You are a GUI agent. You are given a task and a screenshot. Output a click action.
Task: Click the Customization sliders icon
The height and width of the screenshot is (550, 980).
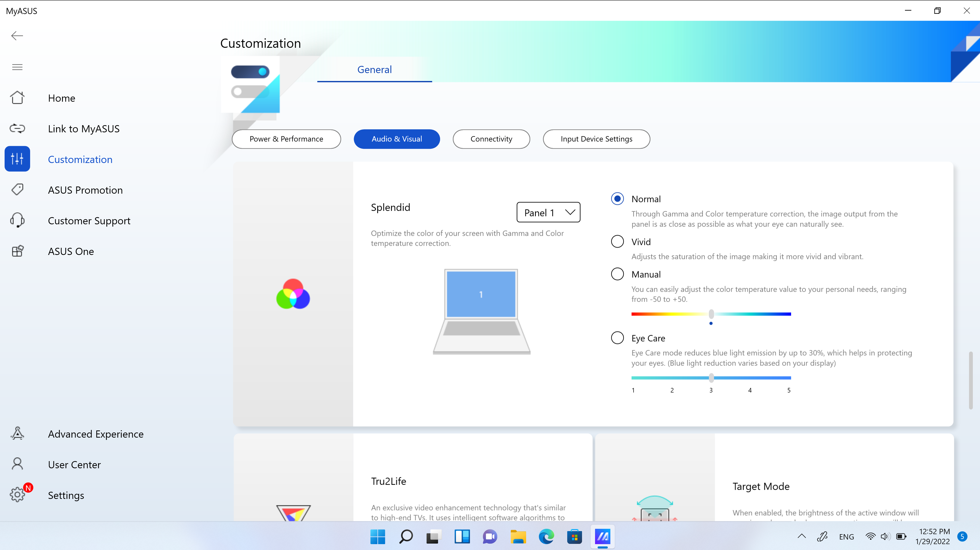17,159
